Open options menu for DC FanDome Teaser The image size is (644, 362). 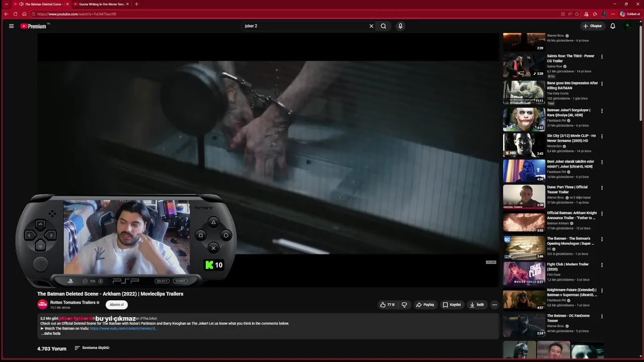tap(602, 317)
